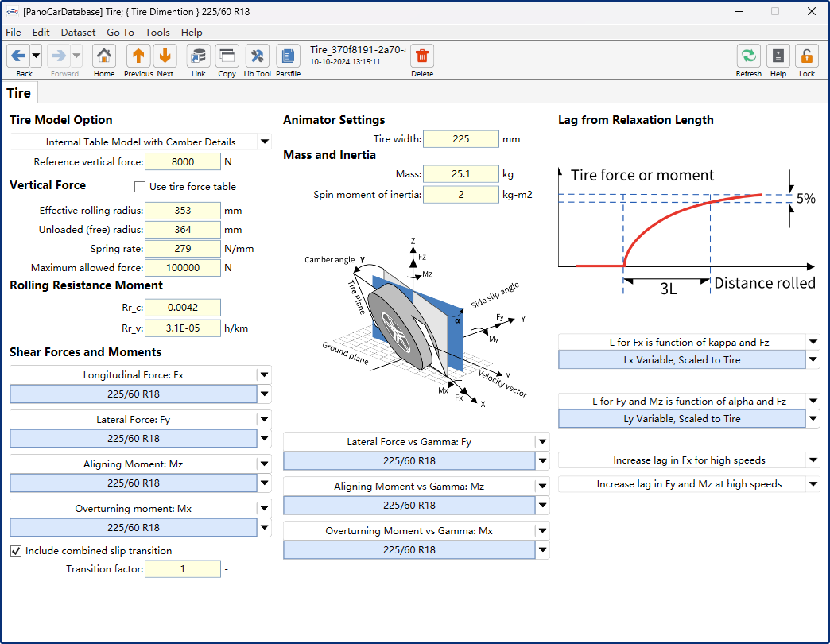
Task: Uncheck Include combined slip transition
Action: coord(16,551)
